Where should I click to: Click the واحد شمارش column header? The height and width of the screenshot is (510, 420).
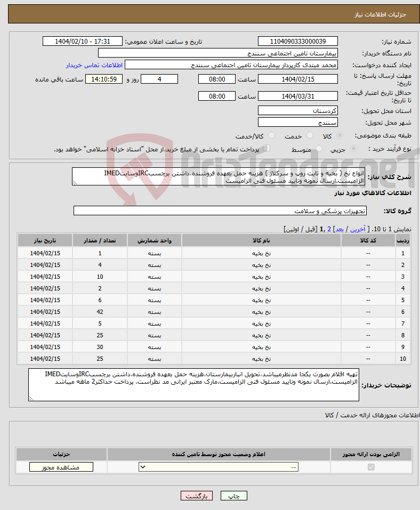coord(154,240)
